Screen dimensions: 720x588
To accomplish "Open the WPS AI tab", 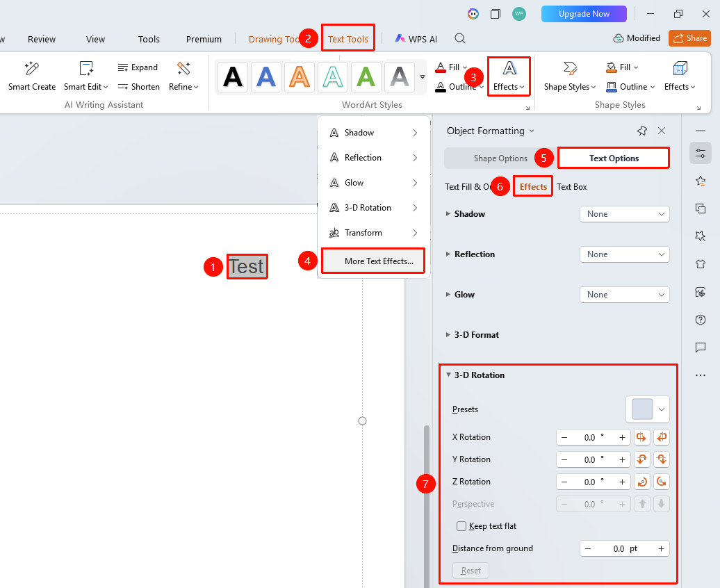I will [416, 39].
